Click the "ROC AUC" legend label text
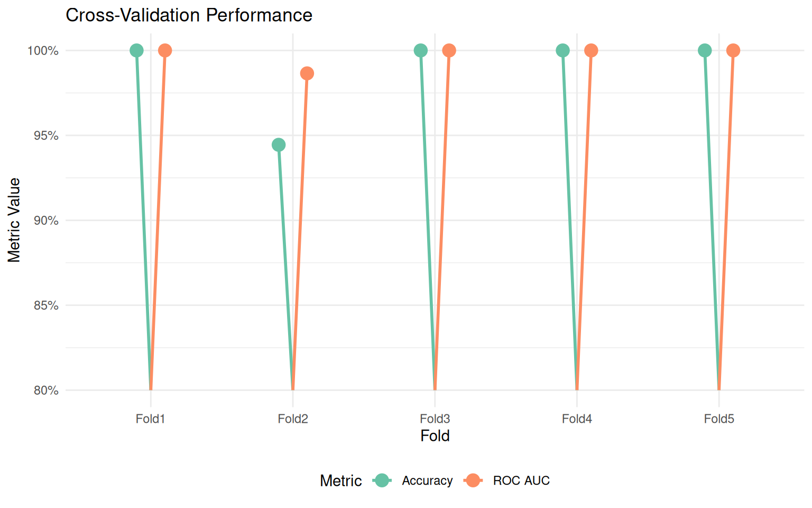 tap(521, 480)
